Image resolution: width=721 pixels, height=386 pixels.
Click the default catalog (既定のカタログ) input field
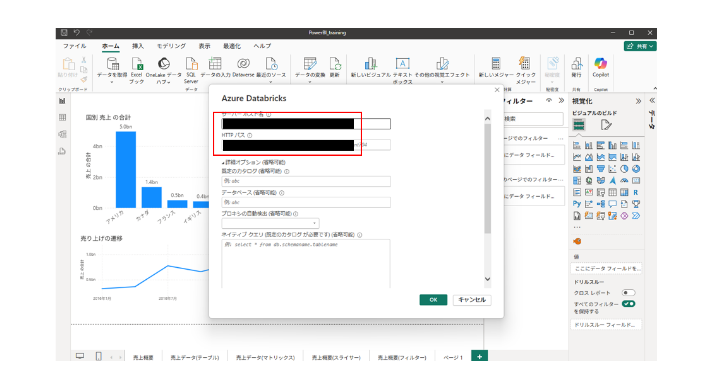click(306, 181)
